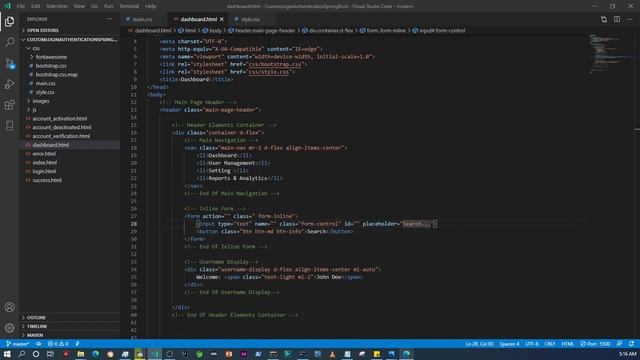Open index.html file
This screenshot has height=360, width=640.
coord(44,162)
